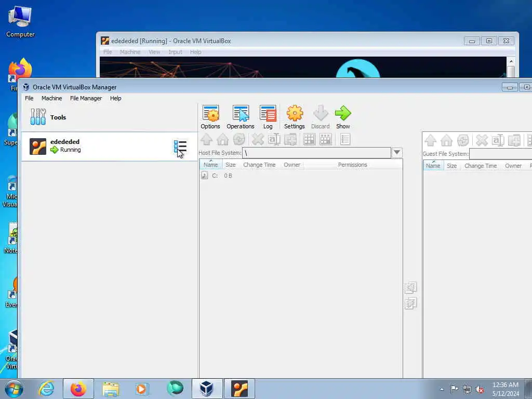532x399 pixels.
Task: Sort host files by Owner column
Action: coord(292,165)
